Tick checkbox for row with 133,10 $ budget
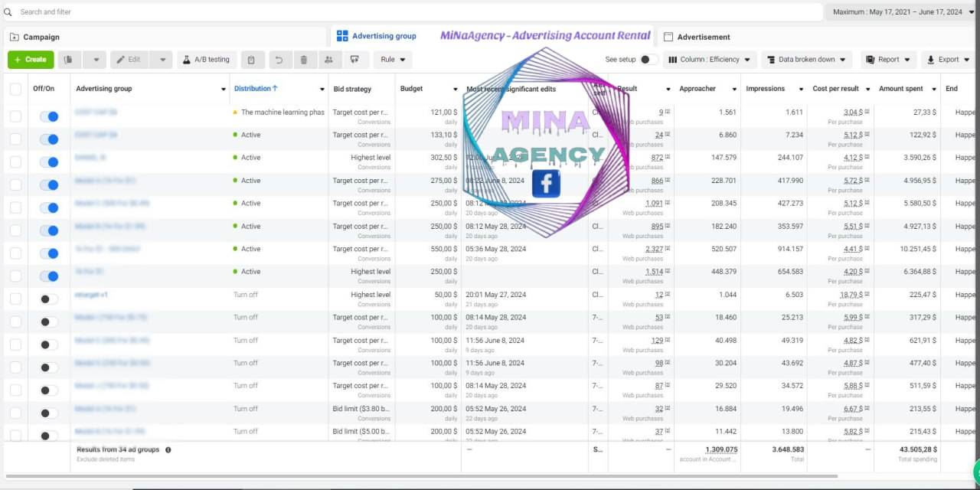This screenshot has width=980, height=490. coord(15,139)
